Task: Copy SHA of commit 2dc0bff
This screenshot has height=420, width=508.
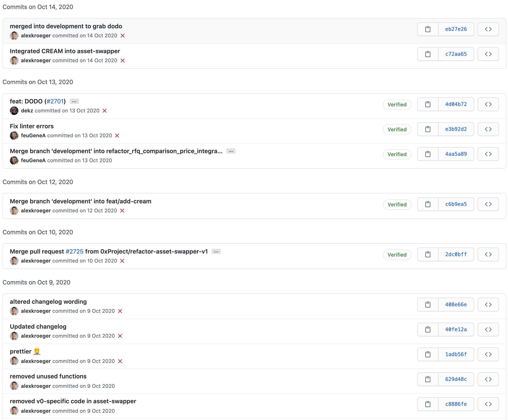Action: click(427, 254)
